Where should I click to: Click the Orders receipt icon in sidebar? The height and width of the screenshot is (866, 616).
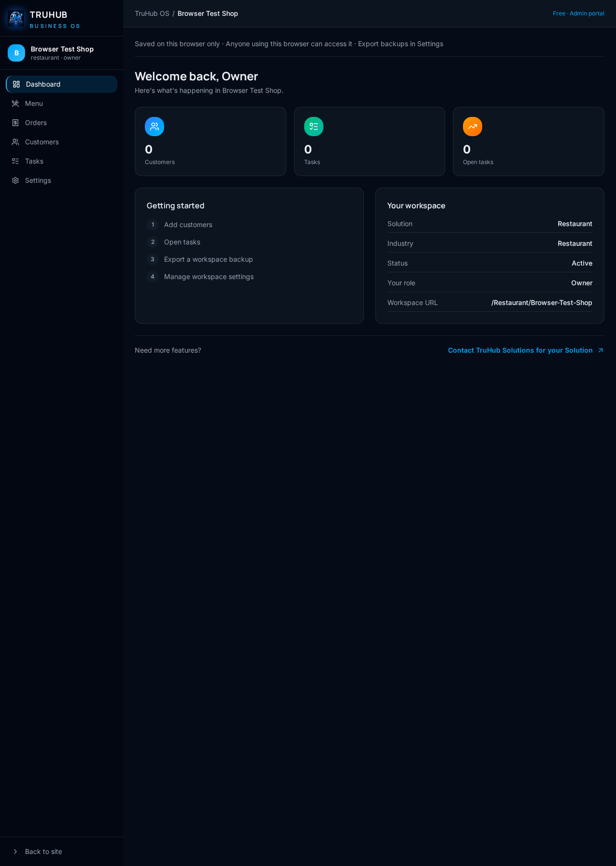click(15, 123)
